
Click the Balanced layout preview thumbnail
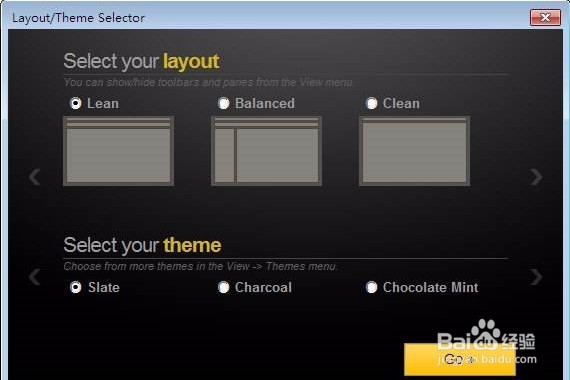[x=266, y=151]
